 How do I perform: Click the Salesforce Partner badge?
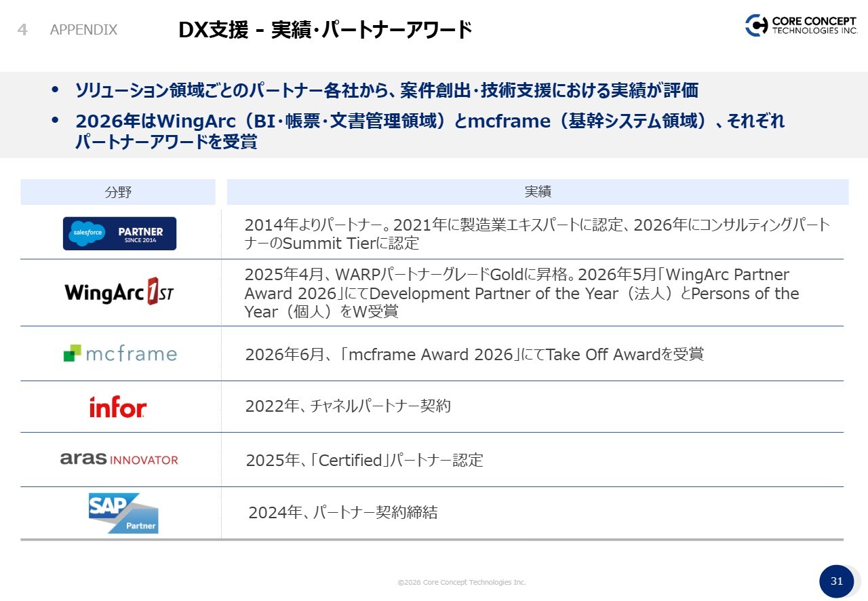(x=119, y=233)
